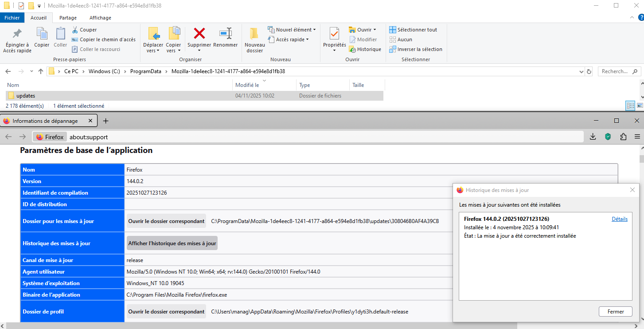This screenshot has width=644, height=329.
Task: Click Inverser la sélection
Action: click(416, 49)
